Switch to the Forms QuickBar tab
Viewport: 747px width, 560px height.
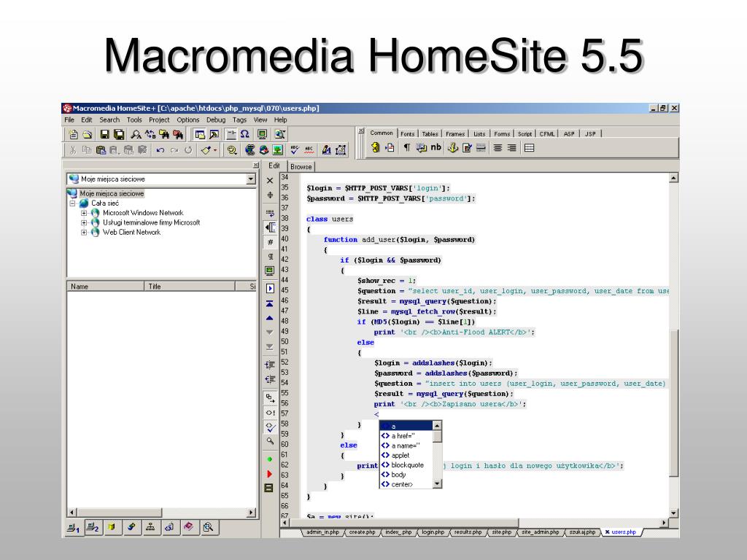point(502,134)
